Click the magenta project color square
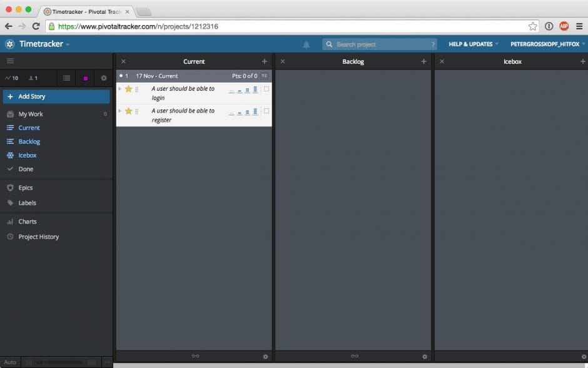The height and width of the screenshot is (368, 588). click(85, 78)
